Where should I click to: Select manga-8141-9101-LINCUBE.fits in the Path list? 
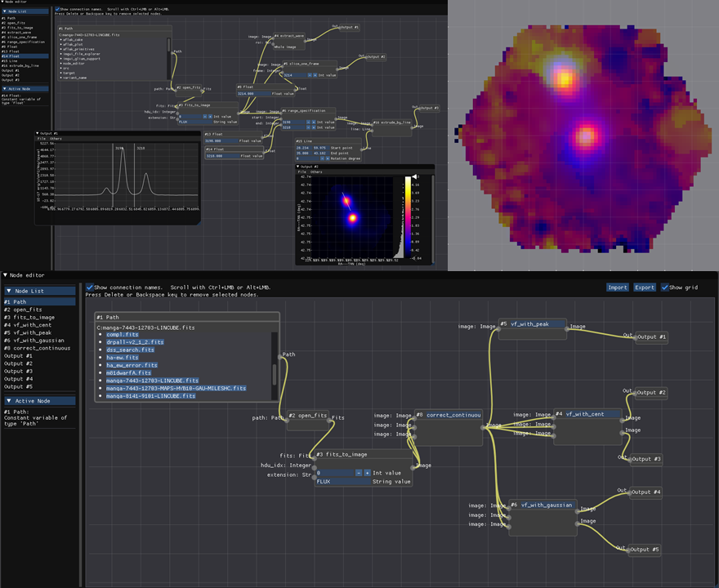pos(152,395)
